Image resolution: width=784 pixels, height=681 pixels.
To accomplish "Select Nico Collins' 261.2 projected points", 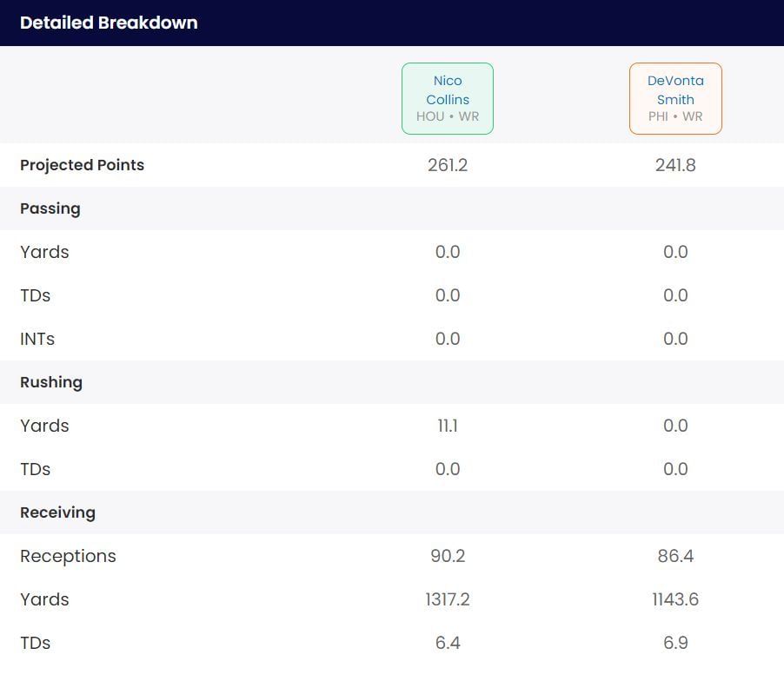I will pos(448,165).
